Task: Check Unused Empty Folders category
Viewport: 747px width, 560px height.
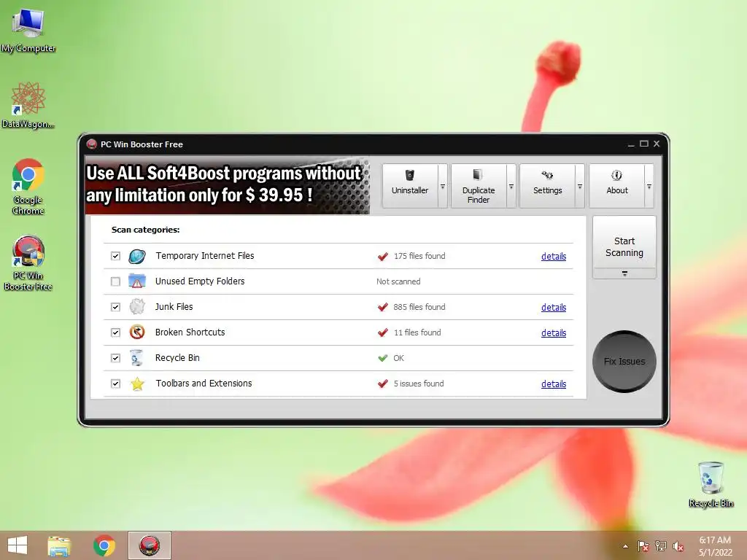Action: [x=115, y=281]
